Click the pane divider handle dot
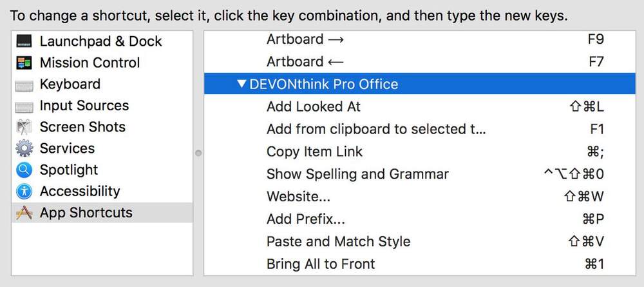The height and width of the screenshot is (287, 644). [x=198, y=153]
